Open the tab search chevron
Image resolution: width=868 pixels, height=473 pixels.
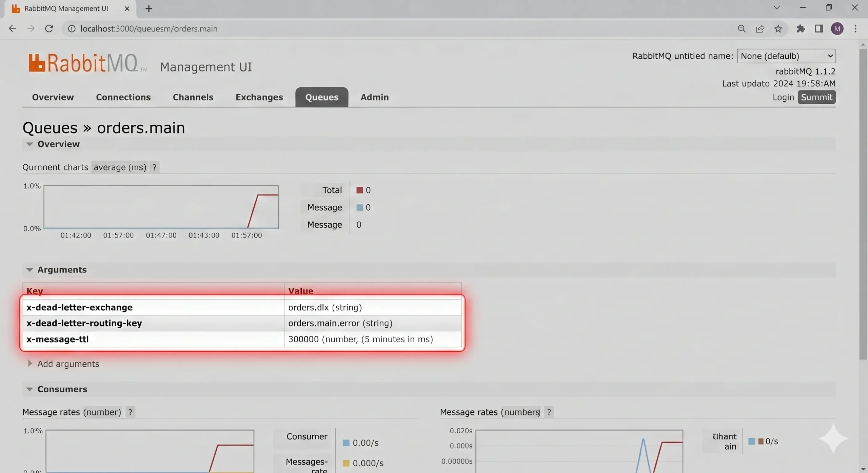776,7
